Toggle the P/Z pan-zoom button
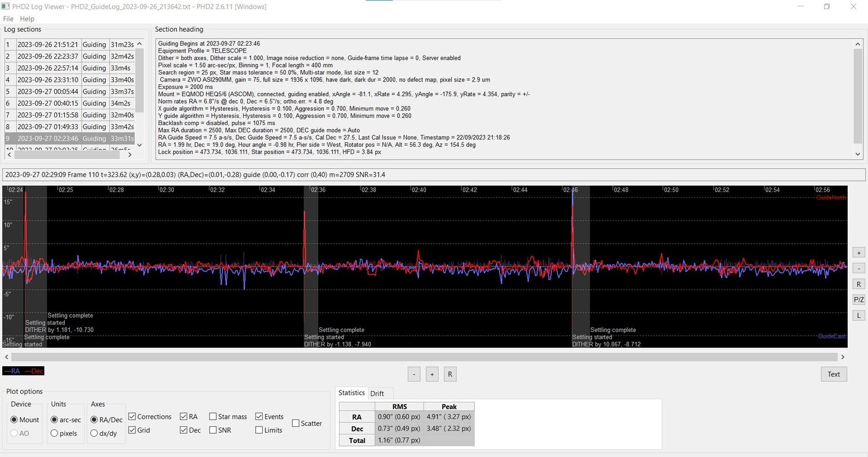Viewport: 868px width, 457px height. click(x=859, y=300)
